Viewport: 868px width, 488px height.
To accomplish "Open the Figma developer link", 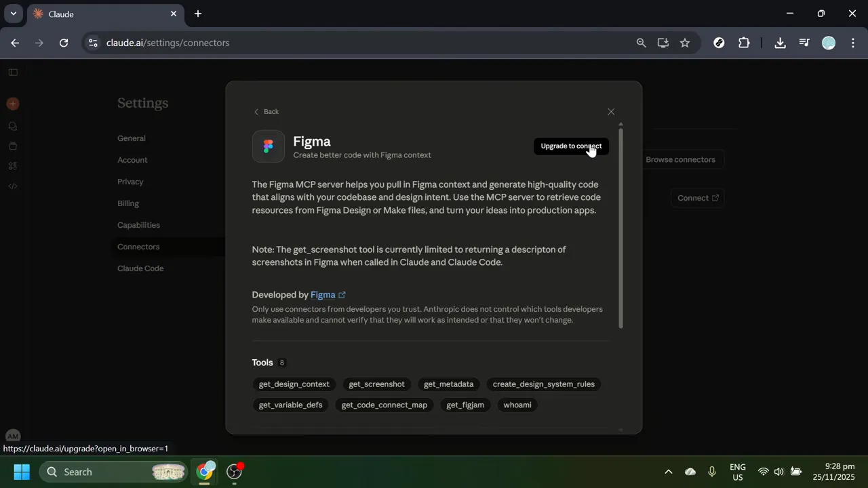I will point(328,295).
